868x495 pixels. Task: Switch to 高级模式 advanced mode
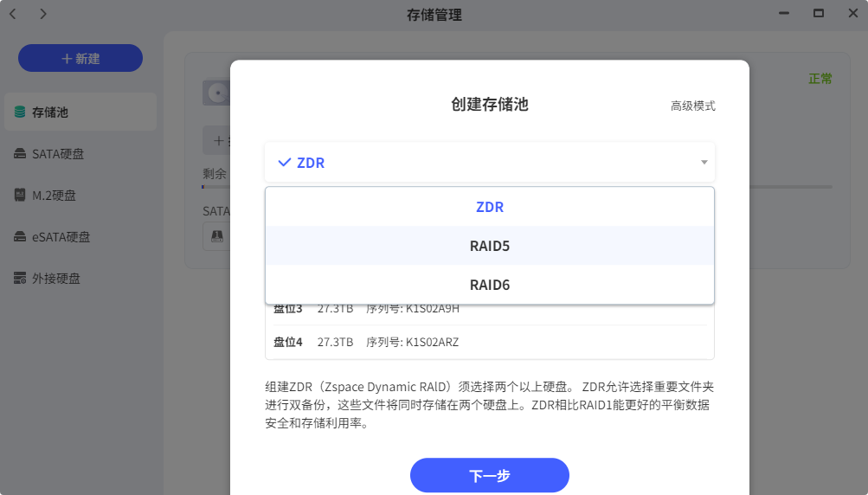[692, 106]
